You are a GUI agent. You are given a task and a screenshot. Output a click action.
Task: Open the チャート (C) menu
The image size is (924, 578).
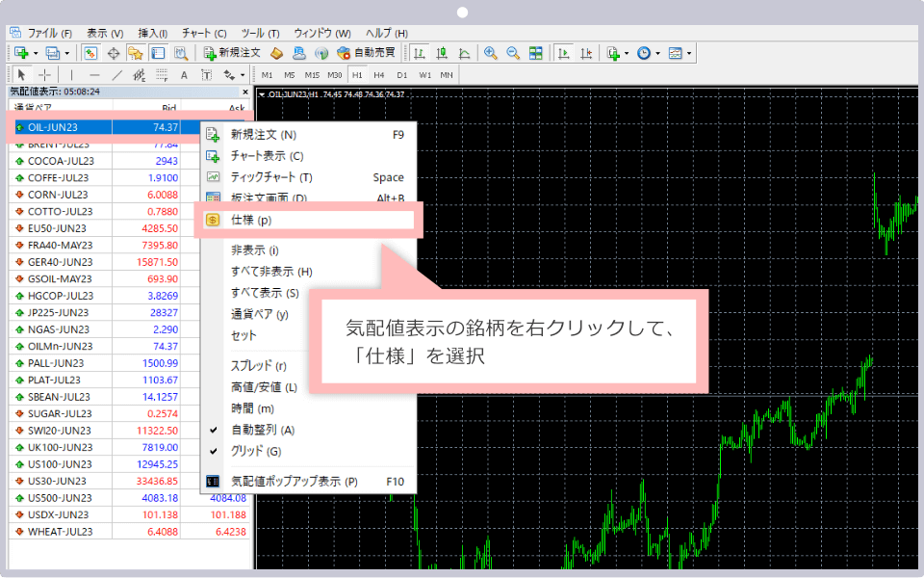(203, 33)
